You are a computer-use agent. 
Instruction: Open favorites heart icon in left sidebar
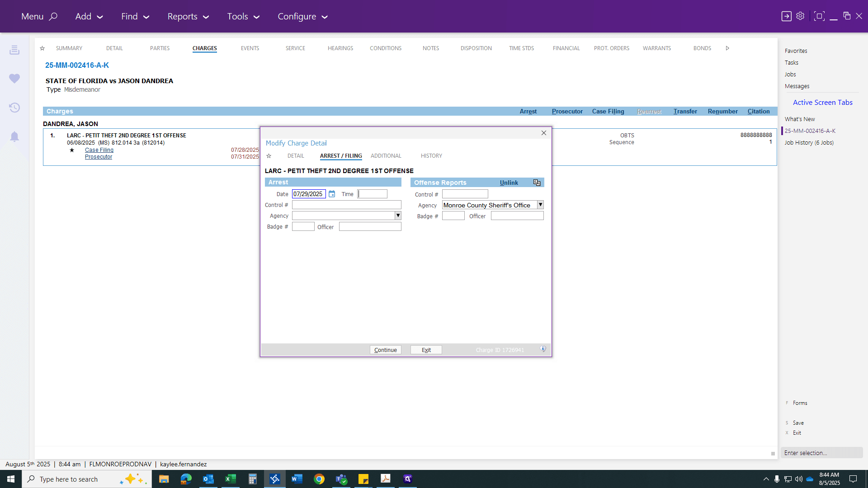(x=14, y=79)
